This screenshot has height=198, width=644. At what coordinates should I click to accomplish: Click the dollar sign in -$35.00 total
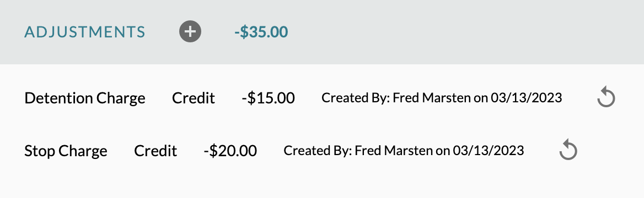pos(244,32)
